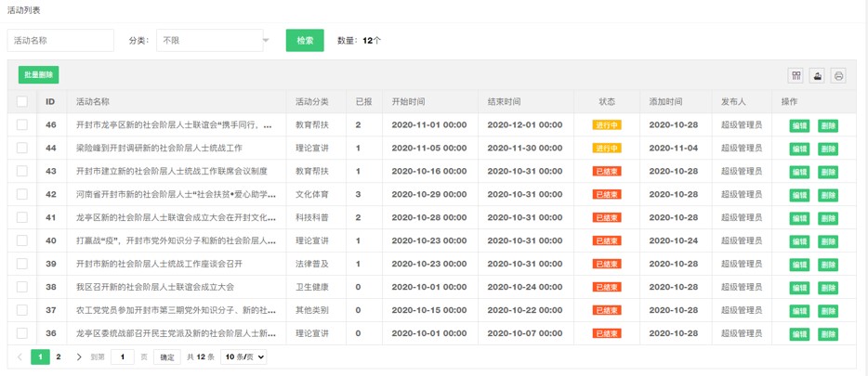
Task: Check the row with ID 43
Action: coord(22,171)
